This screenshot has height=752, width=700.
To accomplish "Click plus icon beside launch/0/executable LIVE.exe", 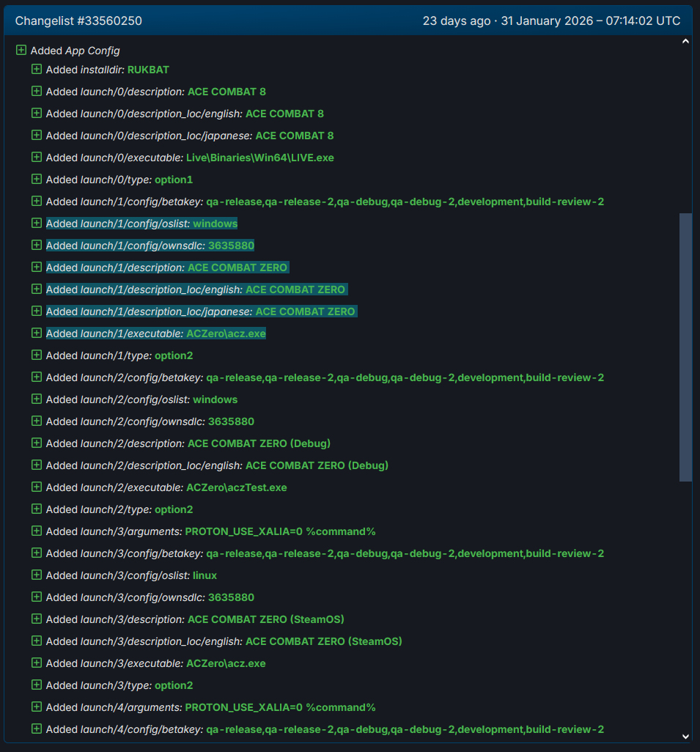I will pos(37,157).
